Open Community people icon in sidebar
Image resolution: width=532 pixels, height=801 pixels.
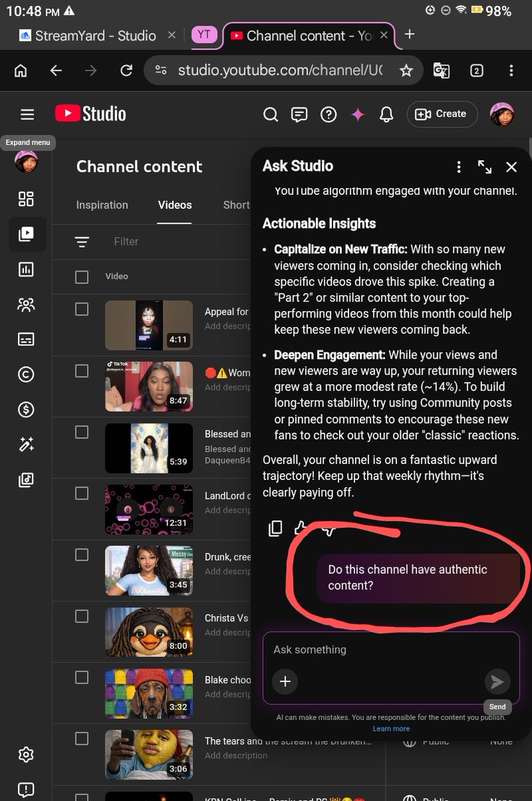26,305
